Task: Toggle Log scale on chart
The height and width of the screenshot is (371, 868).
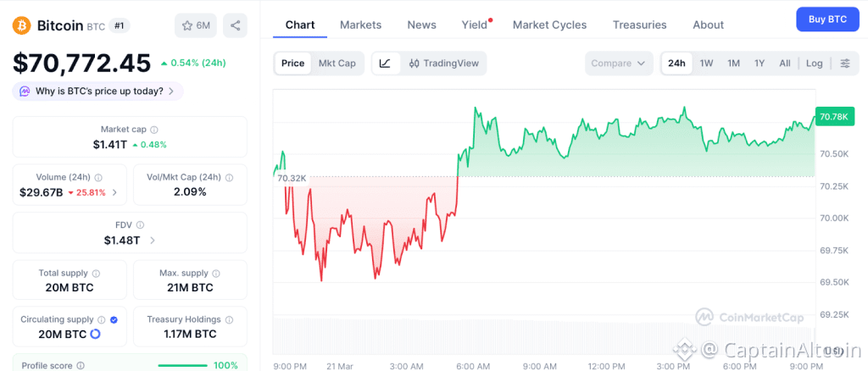Action: 814,64
